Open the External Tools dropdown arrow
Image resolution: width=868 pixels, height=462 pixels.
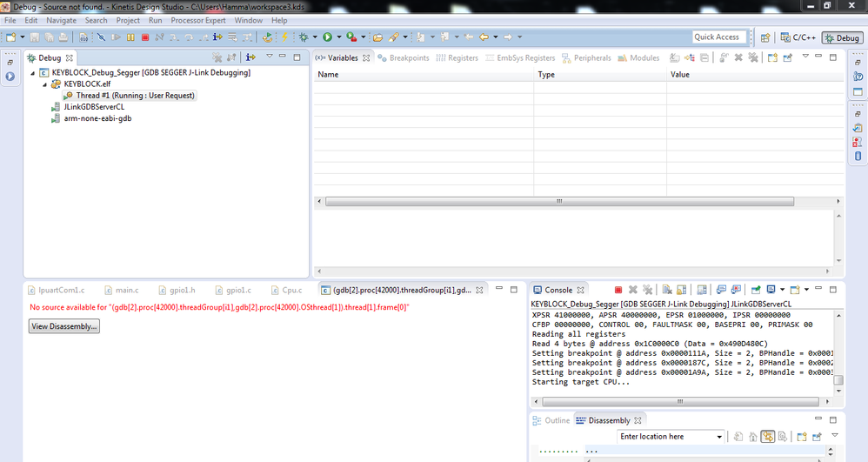click(x=364, y=37)
